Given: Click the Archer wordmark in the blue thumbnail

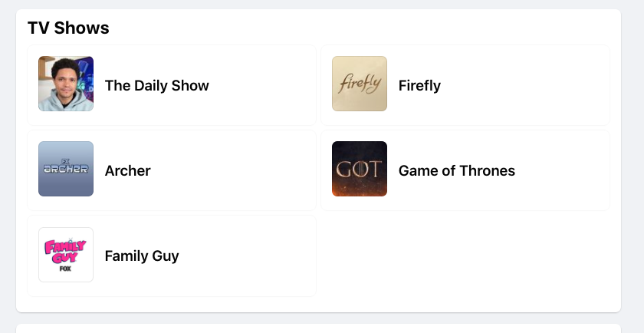Looking at the screenshot, I should pyautogui.click(x=66, y=169).
